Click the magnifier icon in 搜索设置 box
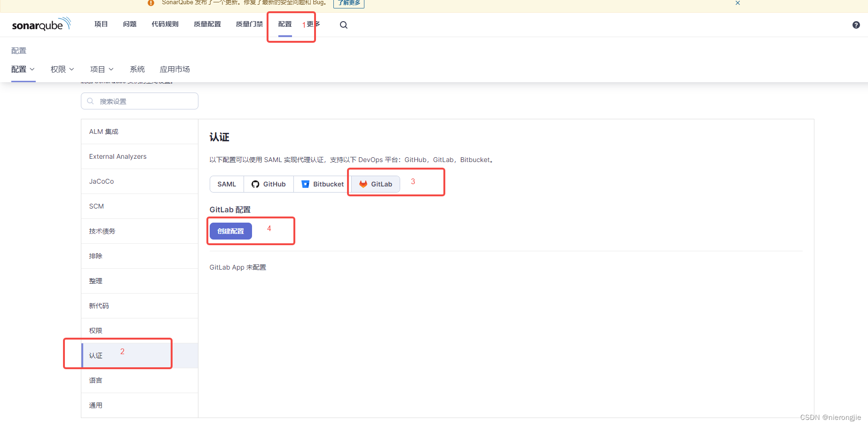The image size is (868, 426). 90,101
